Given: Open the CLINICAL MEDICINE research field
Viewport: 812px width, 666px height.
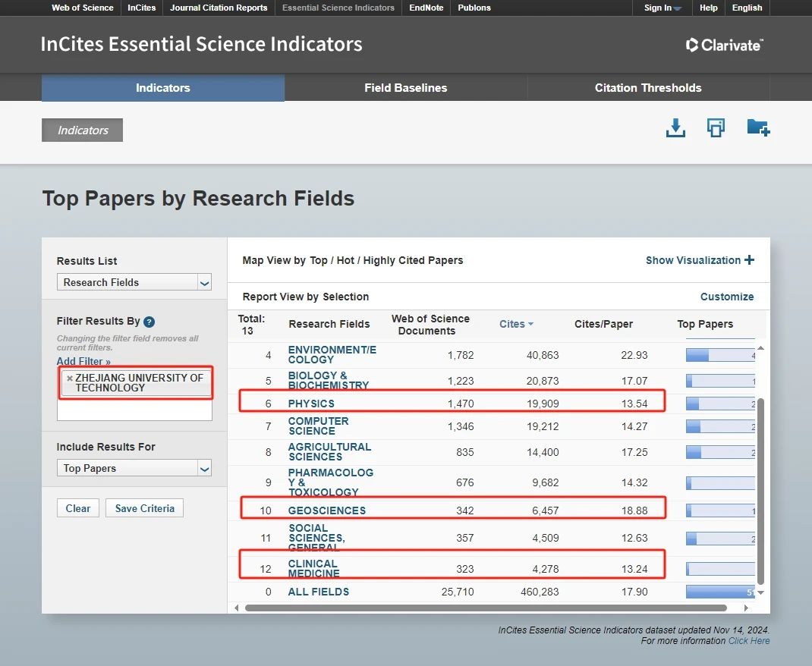Looking at the screenshot, I should [313, 568].
